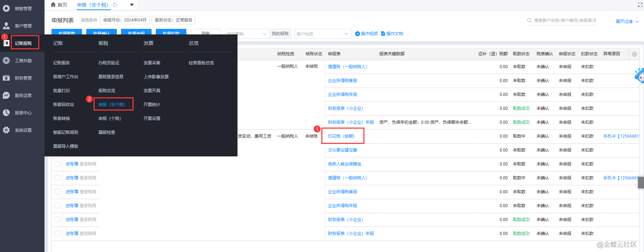Tick the checkbox of the first 进账簿 row
Viewport: 644px width, 252px height.
pyautogui.click(x=57, y=164)
